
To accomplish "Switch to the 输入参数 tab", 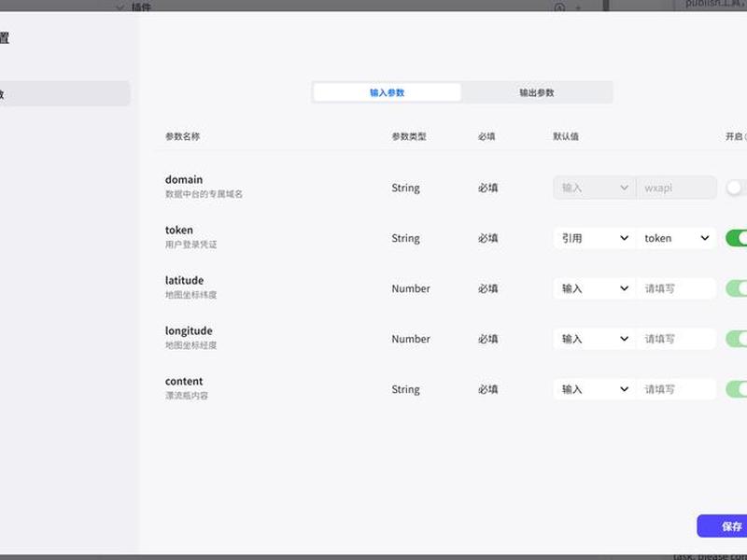I will (x=387, y=92).
